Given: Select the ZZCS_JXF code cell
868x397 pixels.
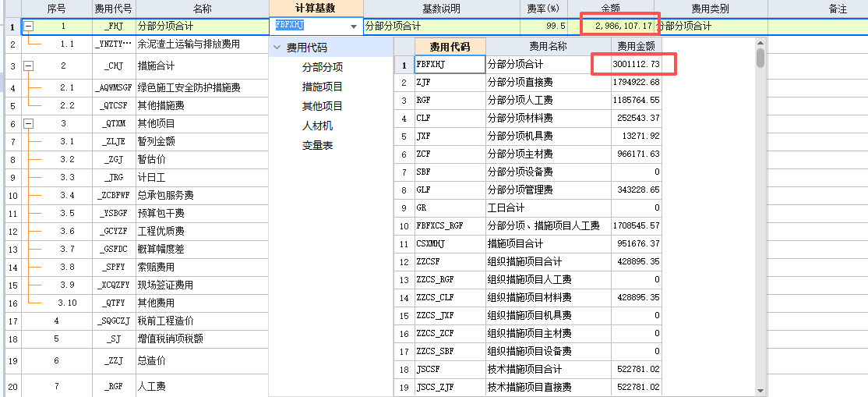Looking at the screenshot, I should pos(450,315).
